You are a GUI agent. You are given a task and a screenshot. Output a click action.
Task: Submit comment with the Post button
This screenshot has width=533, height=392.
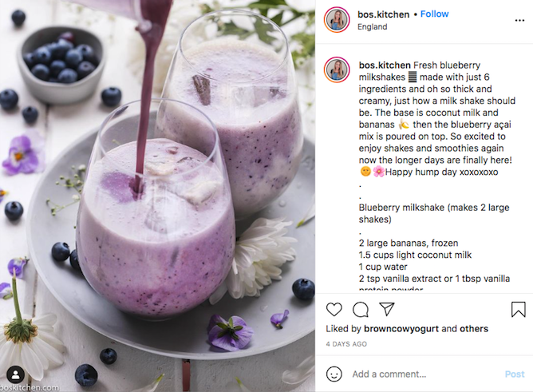(515, 374)
